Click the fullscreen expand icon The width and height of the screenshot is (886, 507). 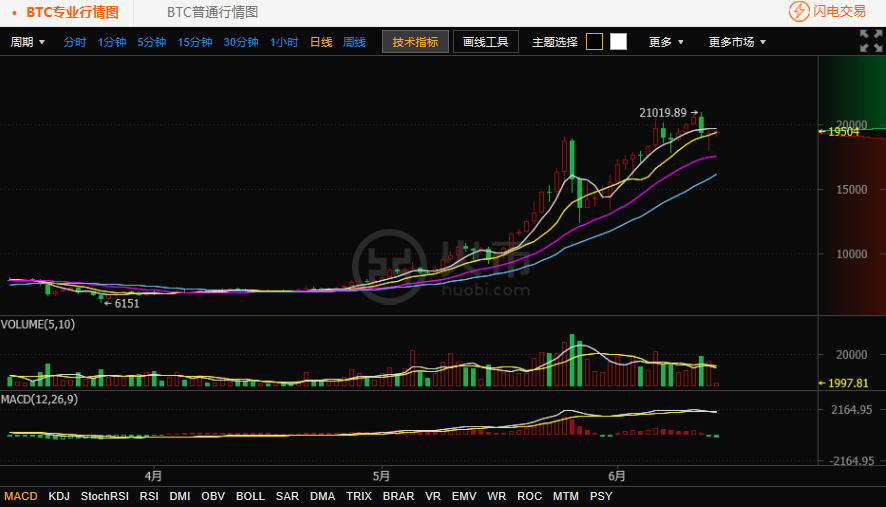click(x=870, y=41)
